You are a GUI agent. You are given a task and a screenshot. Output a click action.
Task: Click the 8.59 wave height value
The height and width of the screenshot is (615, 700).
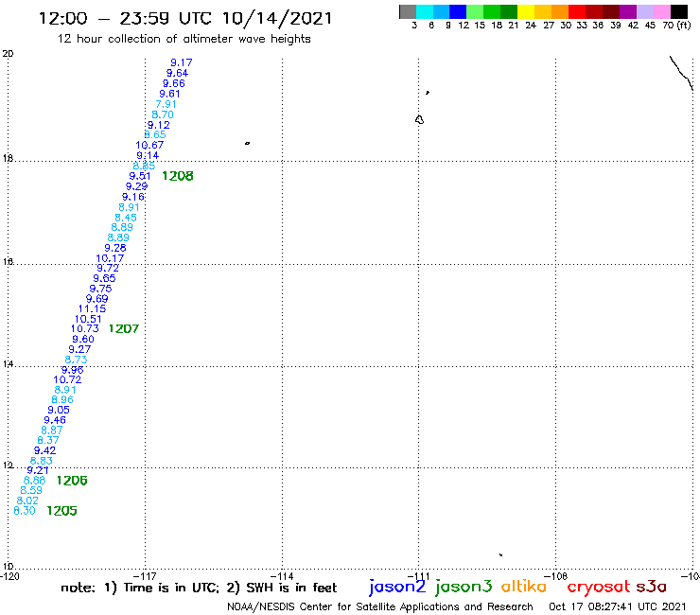point(31,490)
